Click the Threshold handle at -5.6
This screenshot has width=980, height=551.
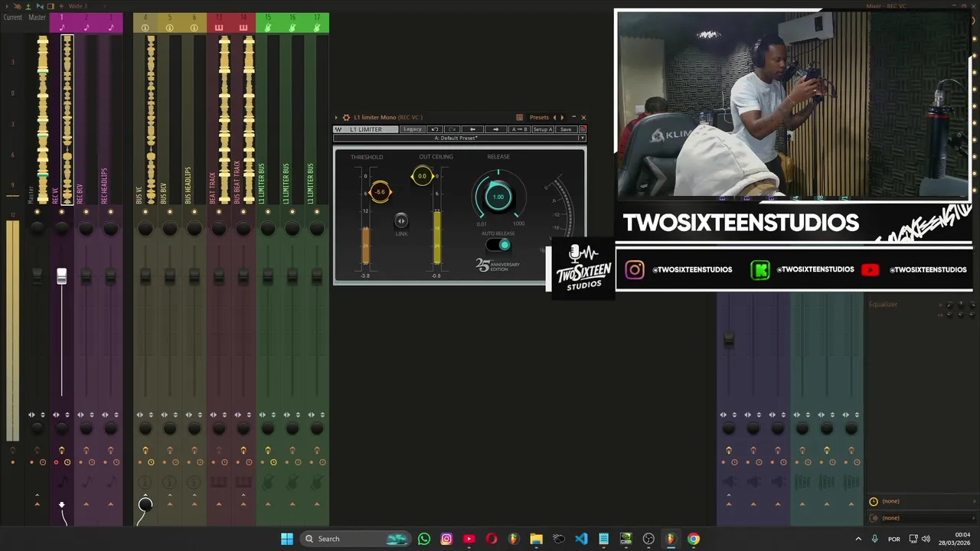click(380, 191)
